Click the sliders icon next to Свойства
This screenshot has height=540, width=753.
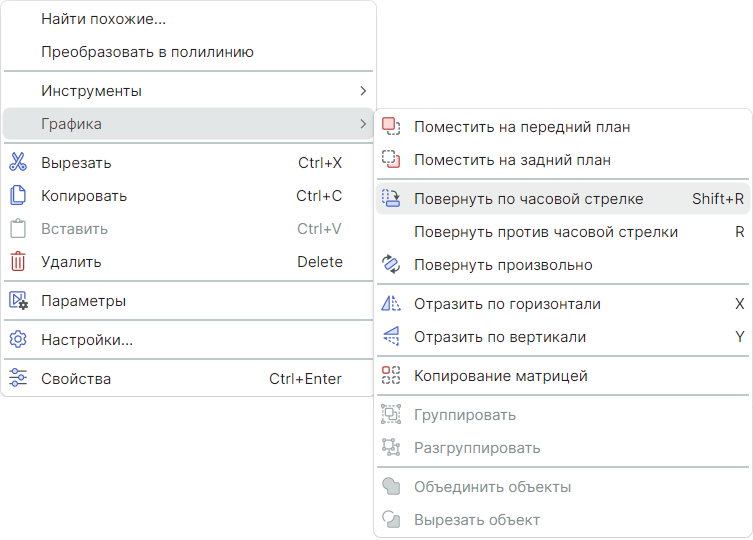pos(18,379)
